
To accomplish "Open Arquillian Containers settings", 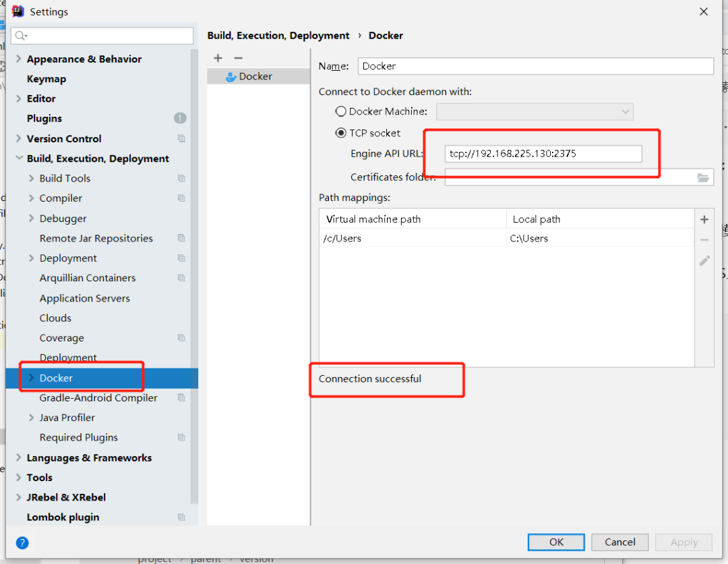I will point(88,278).
